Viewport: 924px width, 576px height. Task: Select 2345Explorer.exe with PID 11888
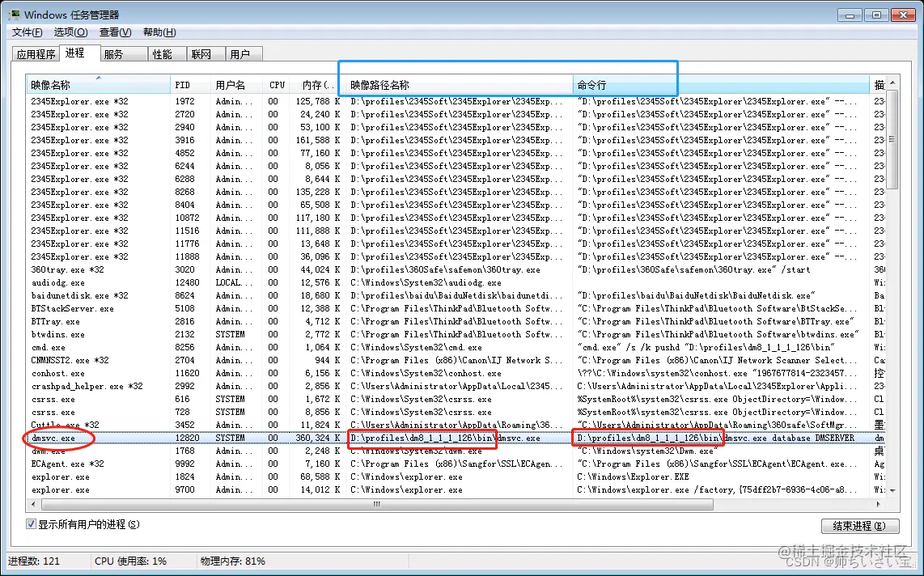[x=456, y=256]
